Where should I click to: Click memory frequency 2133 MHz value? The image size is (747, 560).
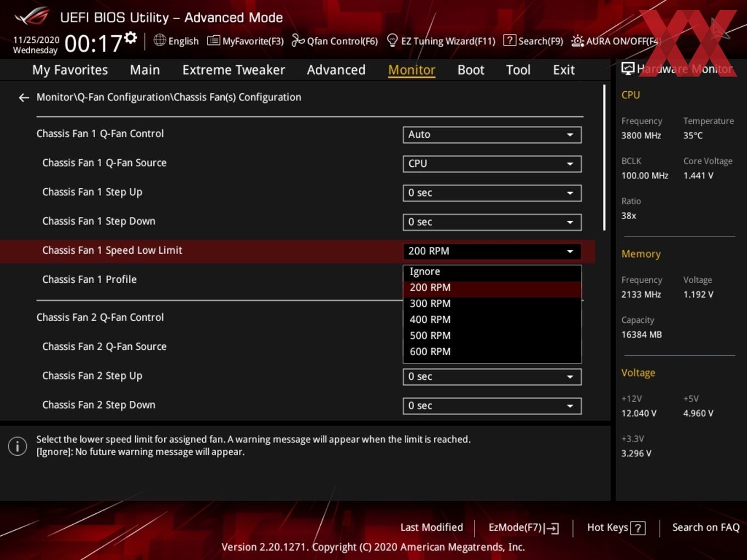pos(641,294)
